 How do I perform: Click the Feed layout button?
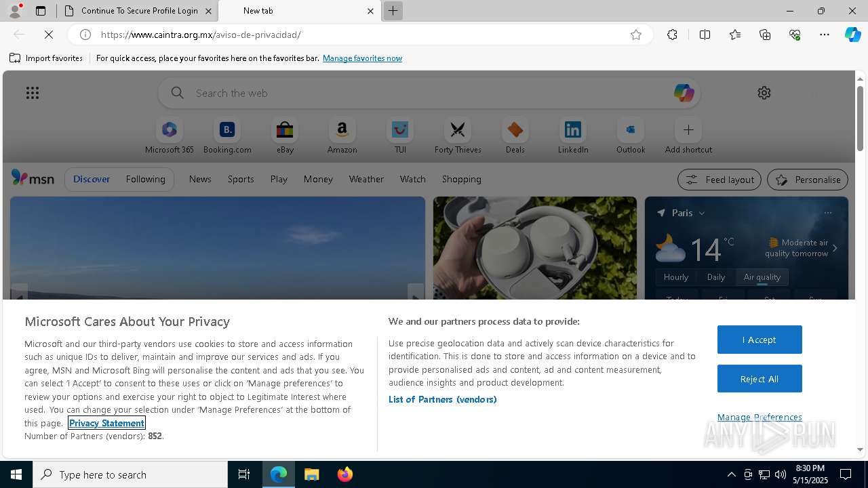click(719, 180)
